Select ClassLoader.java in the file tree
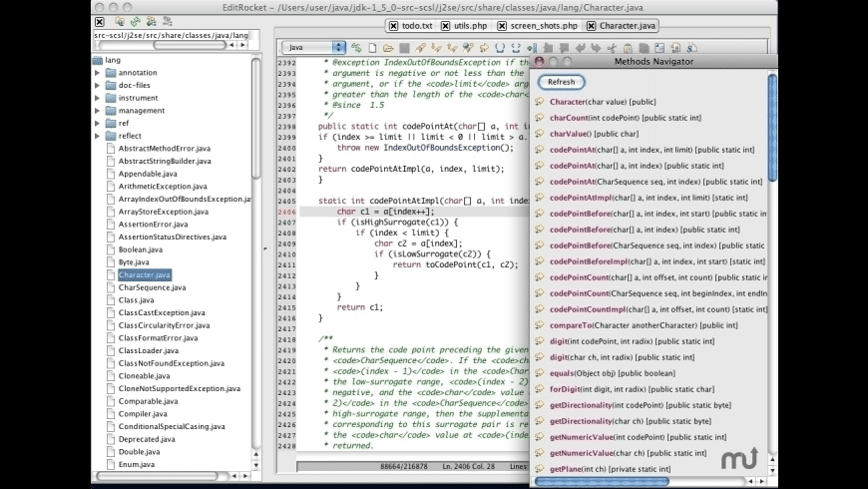The image size is (868, 489). click(x=149, y=350)
